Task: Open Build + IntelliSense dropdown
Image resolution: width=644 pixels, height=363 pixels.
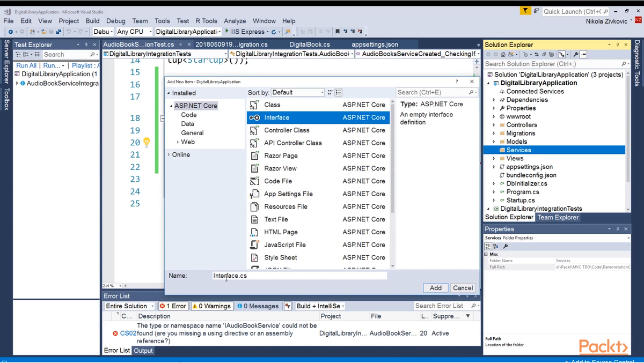Action: (x=320, y=306)
